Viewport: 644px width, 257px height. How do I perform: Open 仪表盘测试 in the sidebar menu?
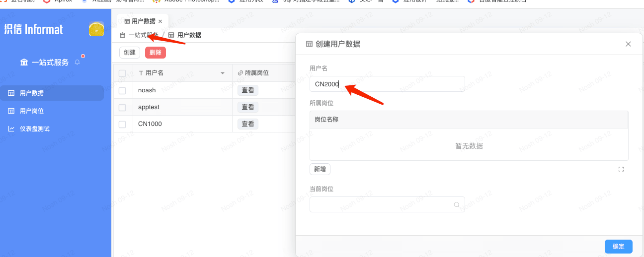pyautogui.click(x=52, y=129)
